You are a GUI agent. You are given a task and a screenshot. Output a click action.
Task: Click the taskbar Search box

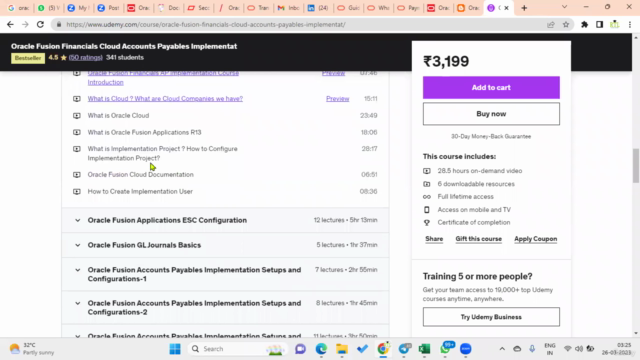238,349
